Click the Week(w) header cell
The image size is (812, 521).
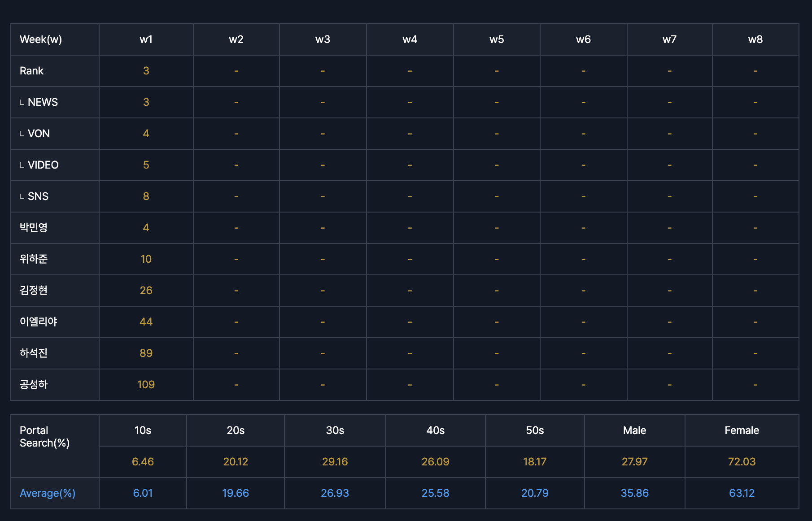(x=41, y=39)
